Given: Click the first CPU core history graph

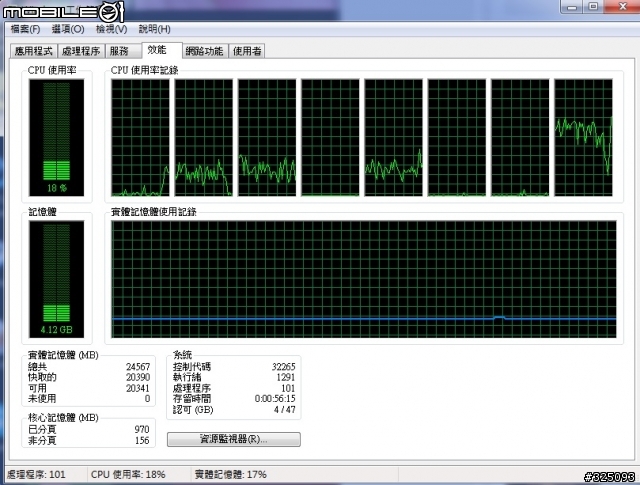Looking at the screenshot, I should (x=140, y=138).
